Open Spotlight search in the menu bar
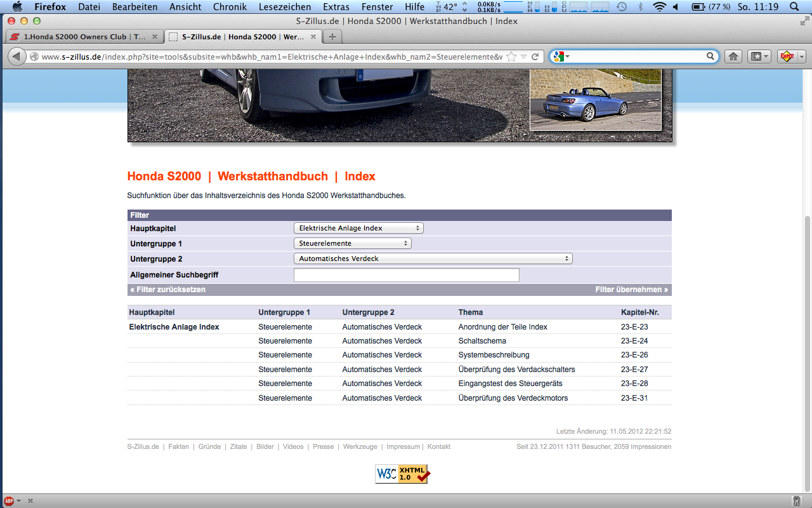This screenshot has height=508, width=812. point(797,7)
